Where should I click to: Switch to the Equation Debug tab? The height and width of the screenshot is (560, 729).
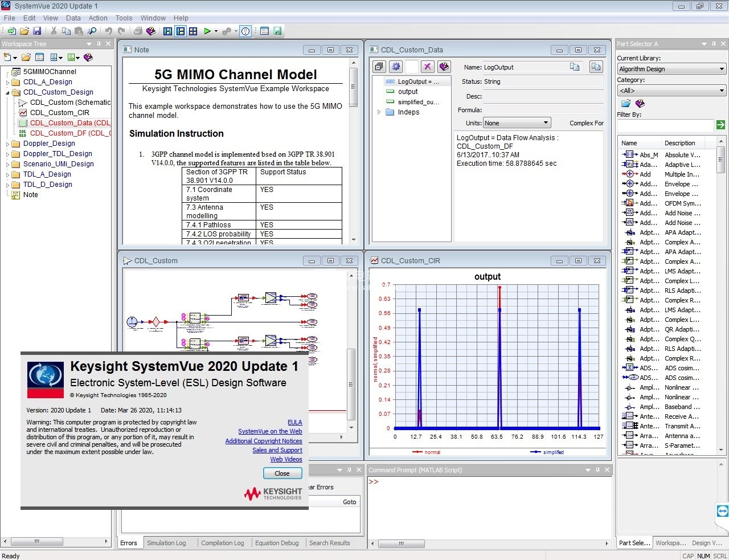coord(277,543)
